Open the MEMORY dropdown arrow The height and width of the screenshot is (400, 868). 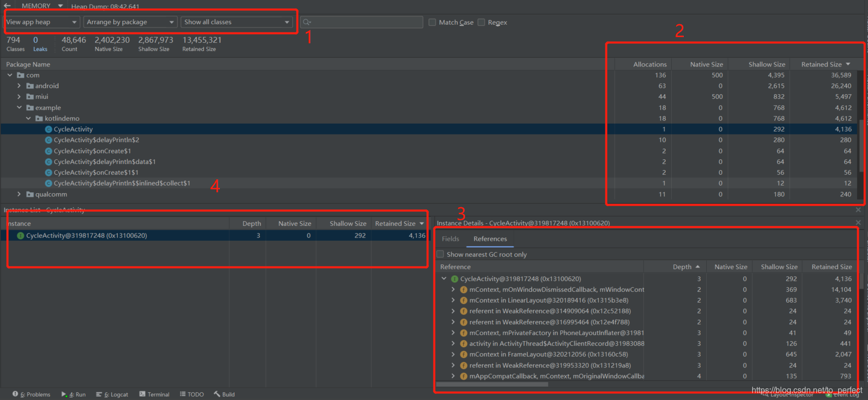click(60, 6)
